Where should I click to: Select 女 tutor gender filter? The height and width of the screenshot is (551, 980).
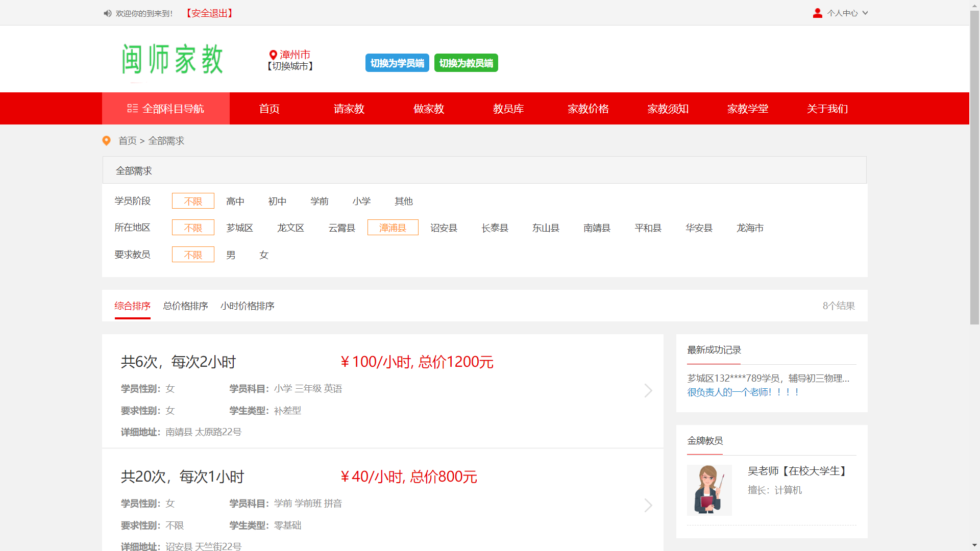pos(263,255)
